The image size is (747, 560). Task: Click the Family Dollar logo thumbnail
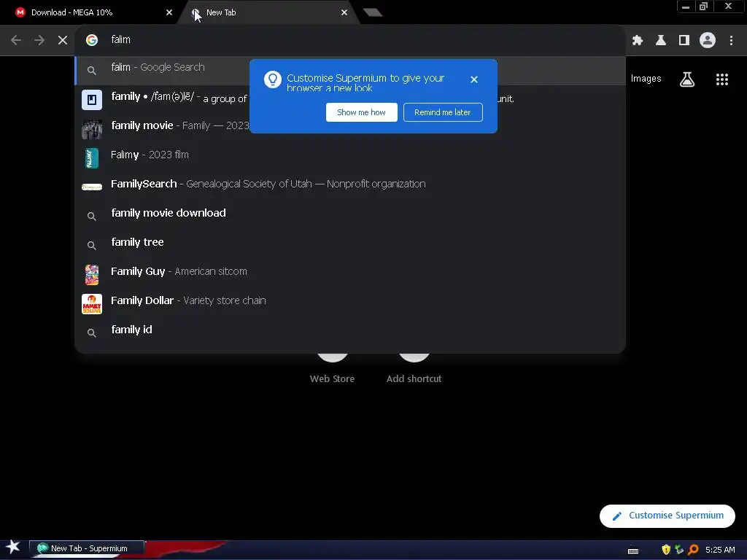pyautogui.click(x=92, y=304)
